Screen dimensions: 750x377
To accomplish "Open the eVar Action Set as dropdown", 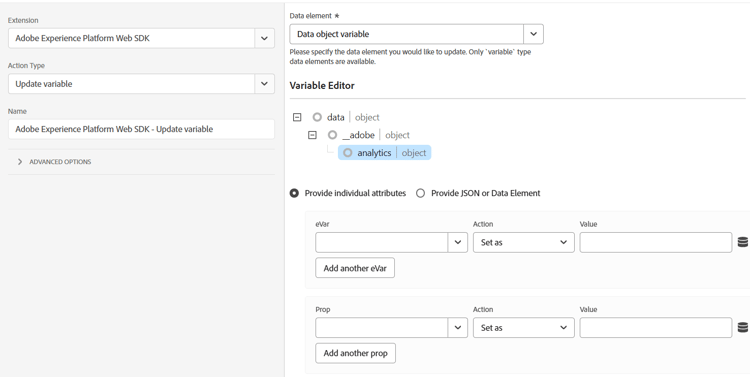I will 524,242.
